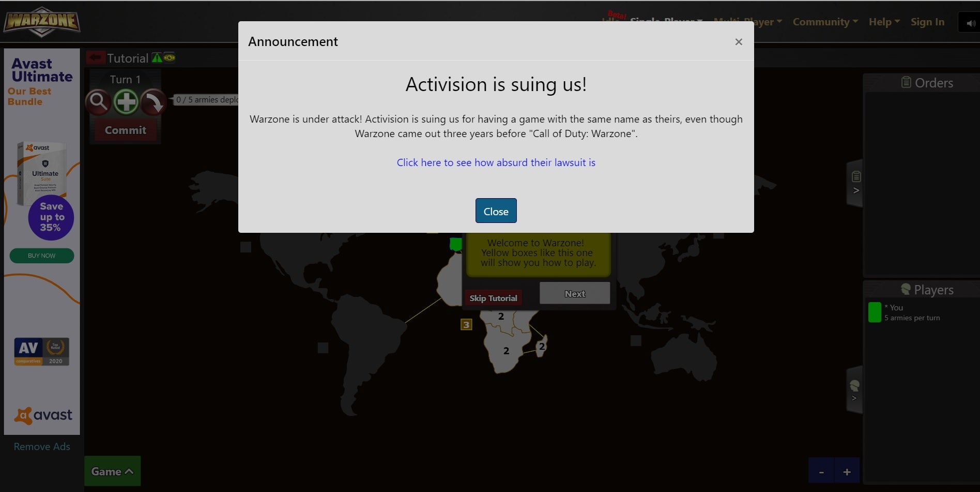Click the armies deployed status label
Screen dimensions: 980x492
pyautogui.click(x=207, y=99)
